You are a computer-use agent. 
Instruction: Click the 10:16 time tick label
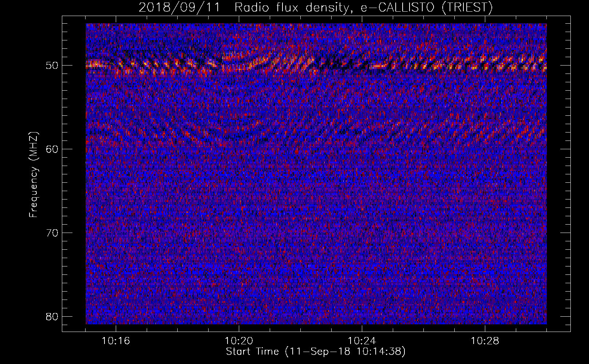coord(116,341)
